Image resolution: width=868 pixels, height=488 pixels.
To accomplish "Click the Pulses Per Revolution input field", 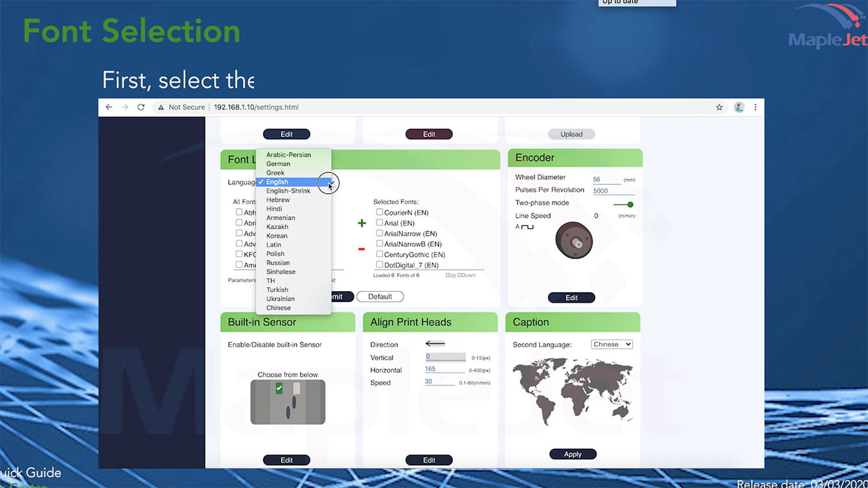I will [x=613, y=191].
